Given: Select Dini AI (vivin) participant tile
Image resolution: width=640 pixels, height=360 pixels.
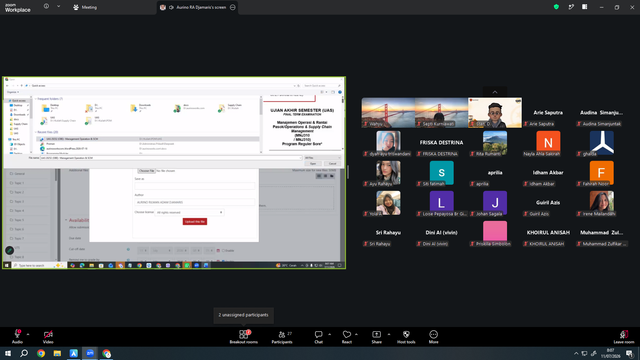Looking at the screenshot, I should [441, 233].
